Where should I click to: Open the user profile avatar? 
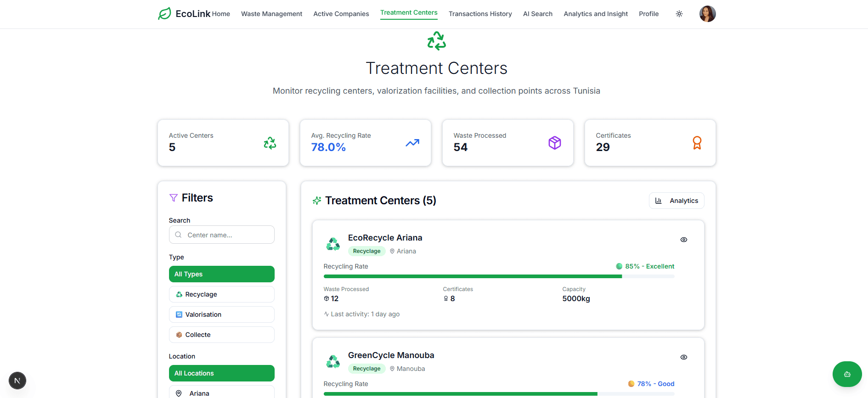[707, 14]
